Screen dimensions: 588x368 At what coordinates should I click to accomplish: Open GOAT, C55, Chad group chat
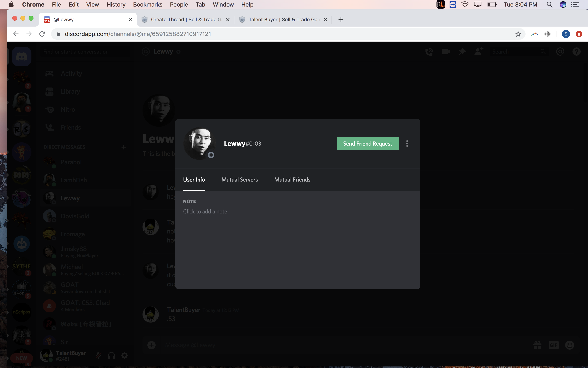[x=85, y=306]
